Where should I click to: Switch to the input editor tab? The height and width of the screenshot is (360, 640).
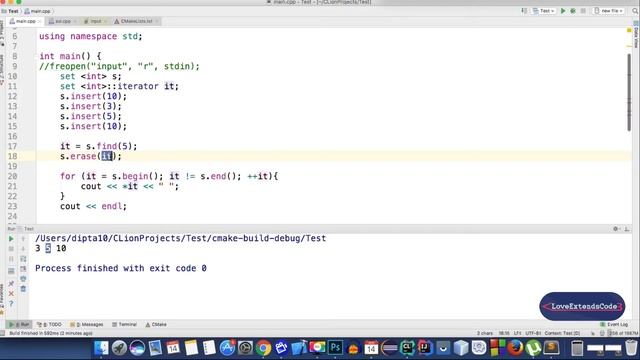[95, 21]
